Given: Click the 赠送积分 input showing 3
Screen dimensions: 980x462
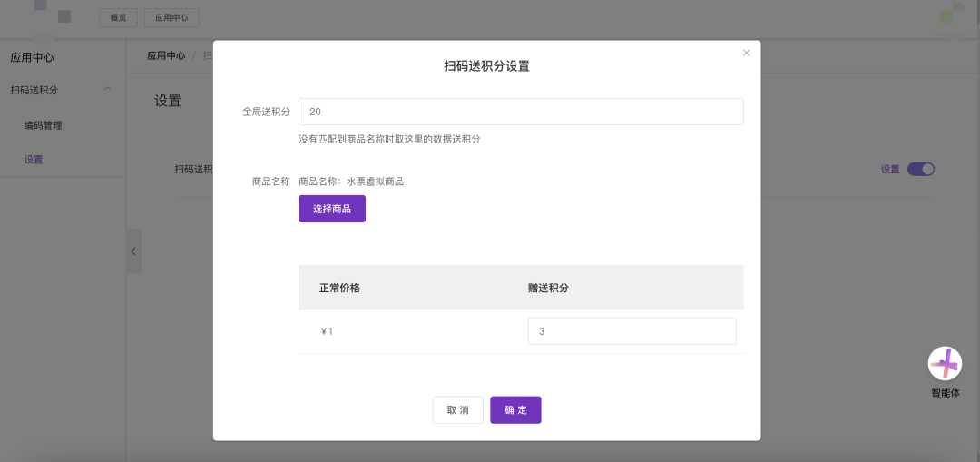Looking at the screenshot, I should tap(632, 331).
